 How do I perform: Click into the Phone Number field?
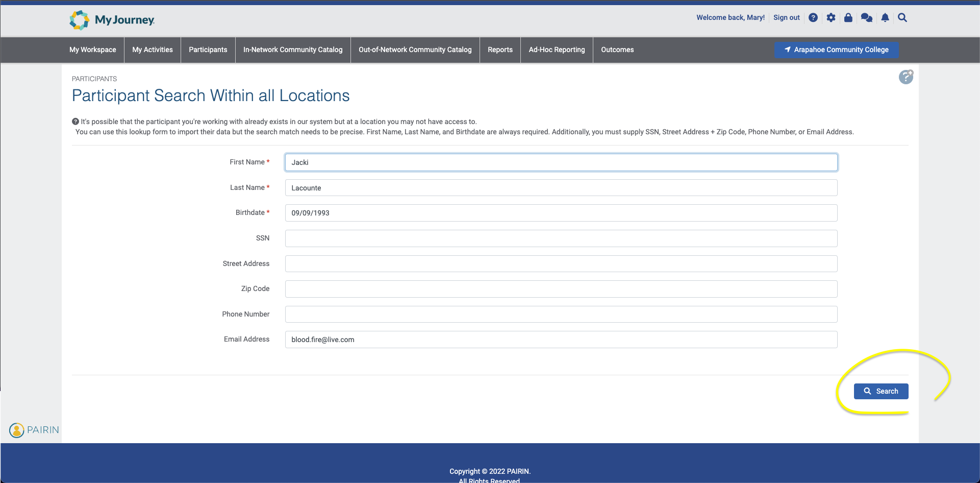click(561, 315)
